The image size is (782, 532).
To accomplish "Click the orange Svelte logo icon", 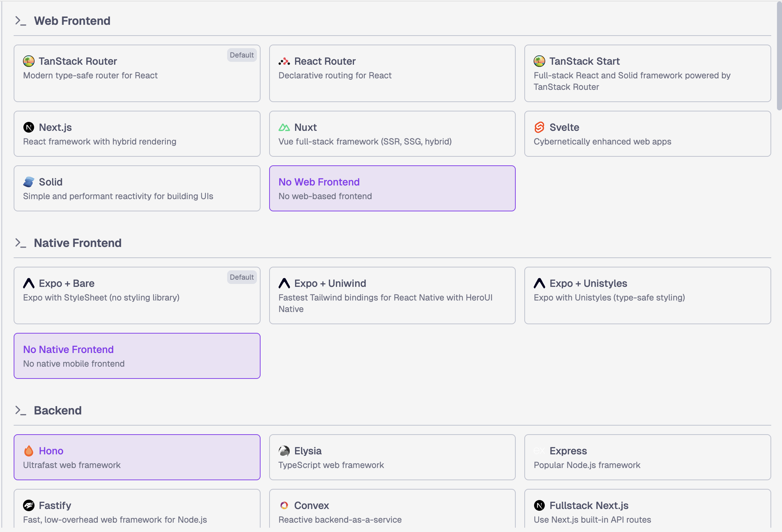I will 539,127.
